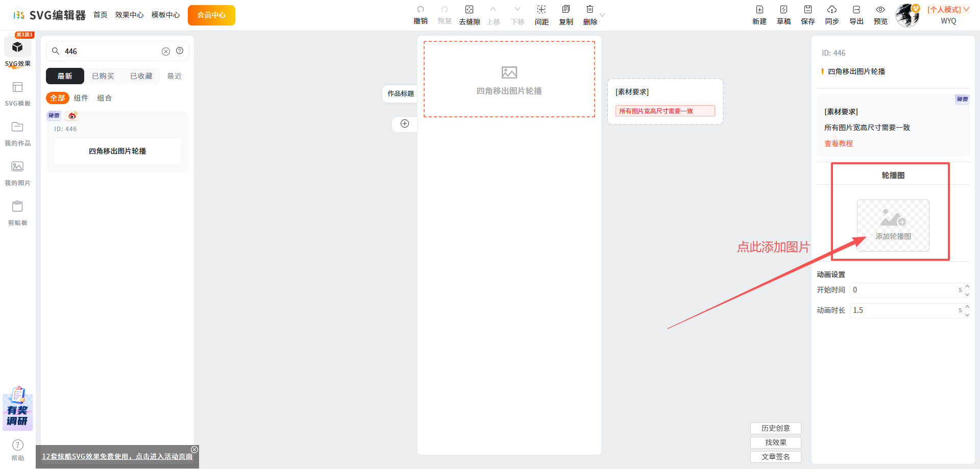Screen dimensions: 980x469
Task: Click the 删除 trash icon
Action: tap(590, 10)
